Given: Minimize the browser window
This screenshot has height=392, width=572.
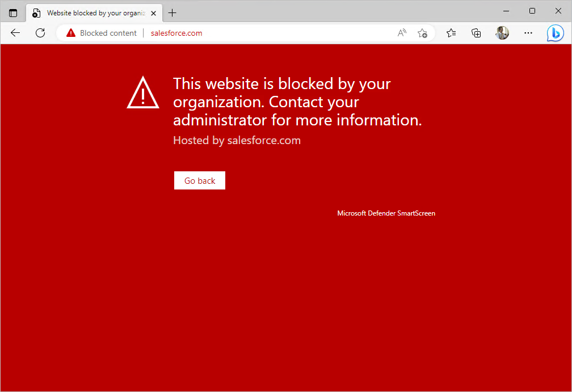Looking at the screenshot, I should tap(506, 11).
